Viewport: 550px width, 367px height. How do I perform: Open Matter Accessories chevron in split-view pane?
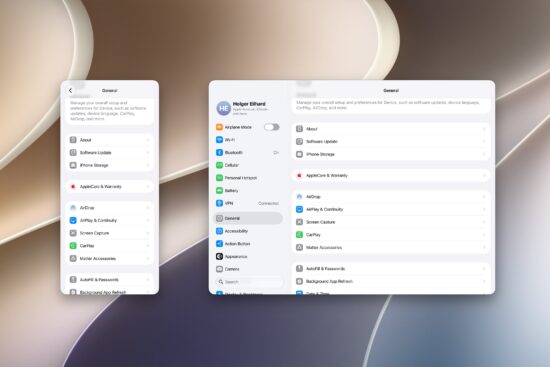(484, 247)
